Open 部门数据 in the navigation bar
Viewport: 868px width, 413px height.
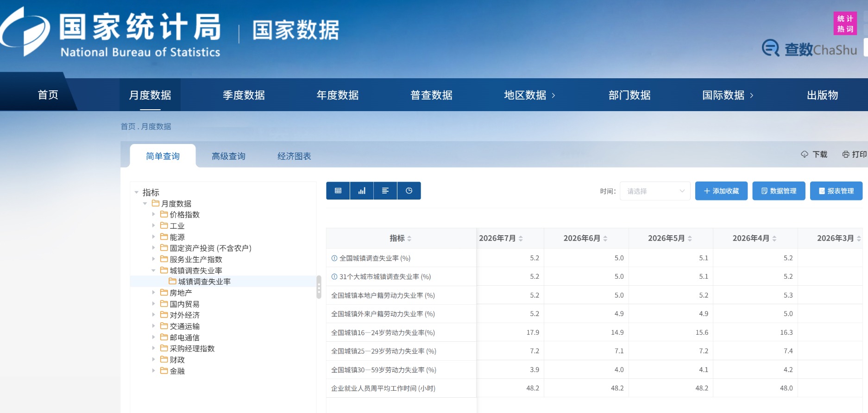(629, 95)
